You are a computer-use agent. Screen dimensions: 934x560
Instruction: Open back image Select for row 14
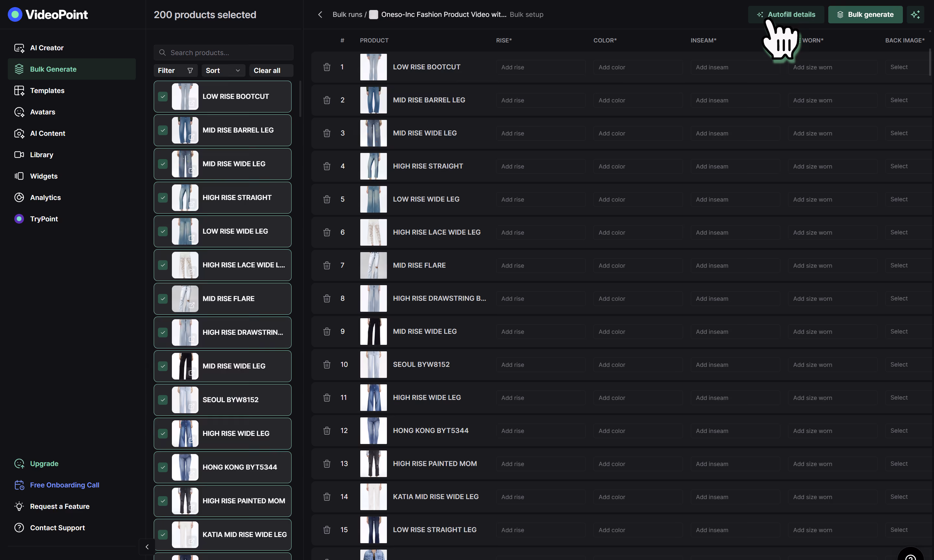click(x=908, y=497)
